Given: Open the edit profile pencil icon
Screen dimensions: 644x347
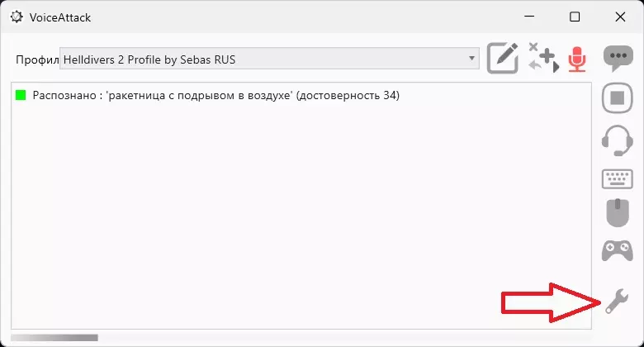Looking at the screenshot, I should point(503,59).
